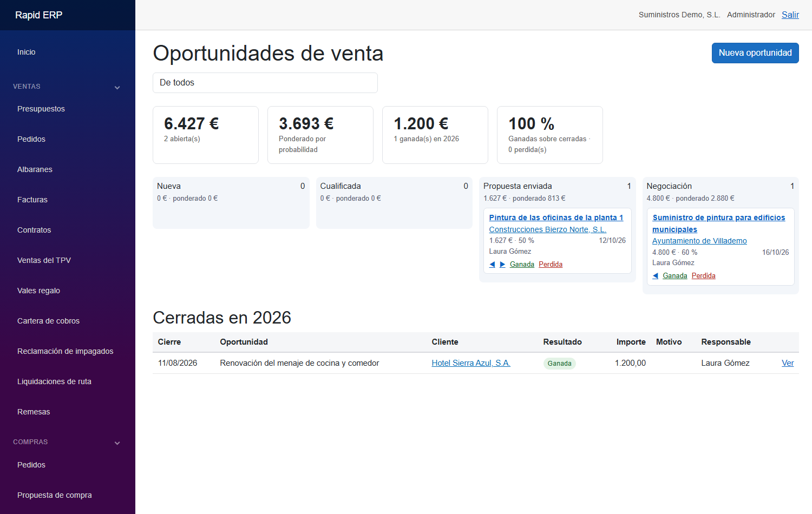
Task: Open Propuesta de compra
Action: (x=54, y=495)
